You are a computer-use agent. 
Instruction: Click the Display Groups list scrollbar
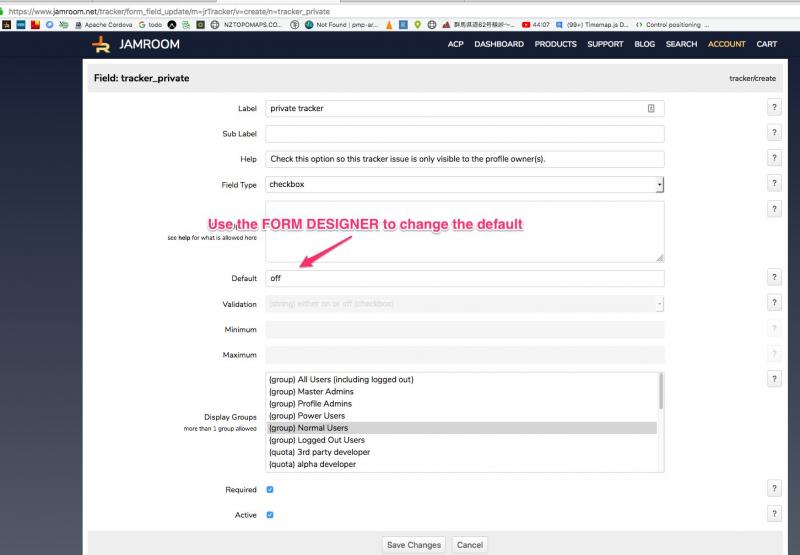[x=661, y=391]
